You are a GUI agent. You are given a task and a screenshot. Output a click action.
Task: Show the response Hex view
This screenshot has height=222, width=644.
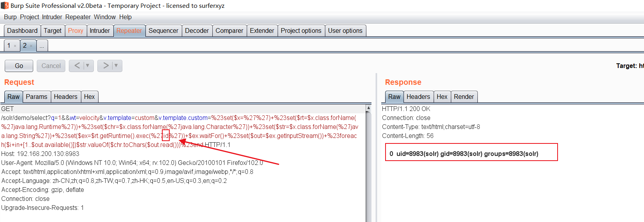tap(442, 97)
